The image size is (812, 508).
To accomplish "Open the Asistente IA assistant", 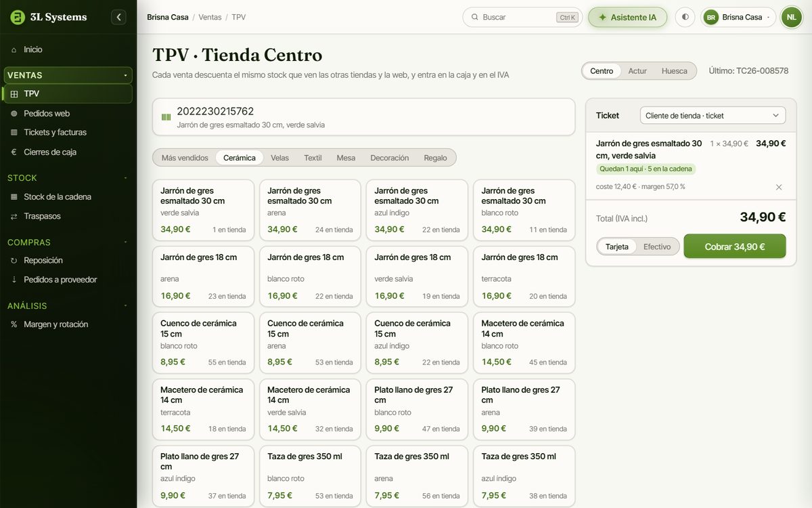I will click(627, 18).
